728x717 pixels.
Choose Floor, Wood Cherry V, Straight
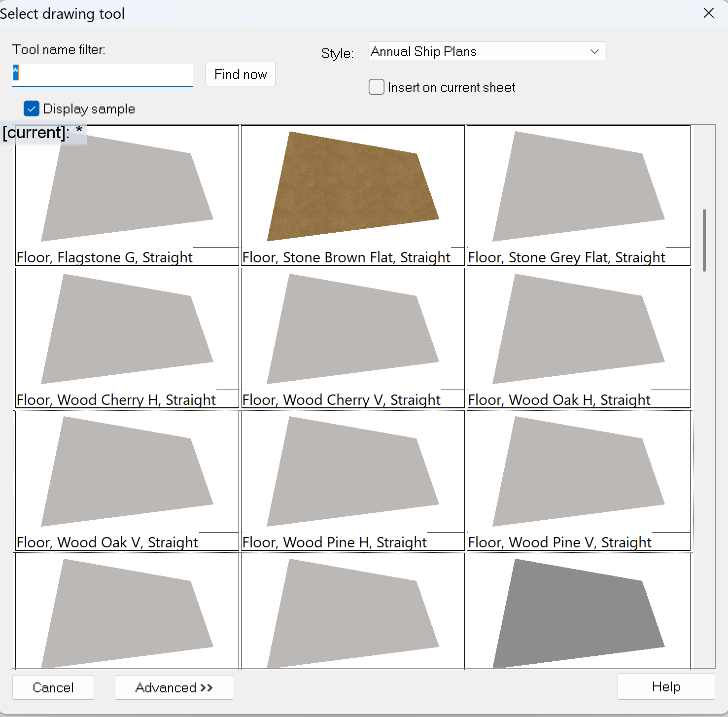point(352,338)
